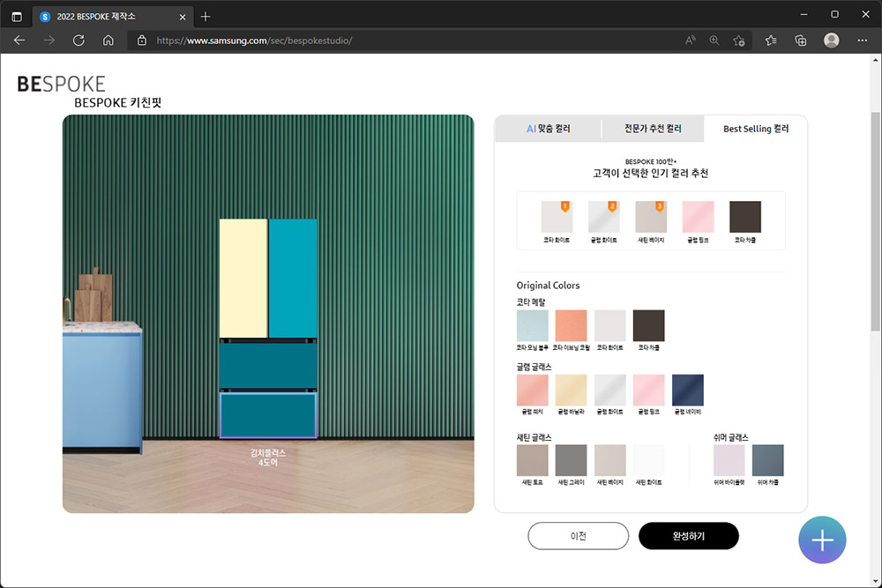Screen dimensions: 882x588
Task: Click the browser address bar URL
Action: (x=254, y=41)
